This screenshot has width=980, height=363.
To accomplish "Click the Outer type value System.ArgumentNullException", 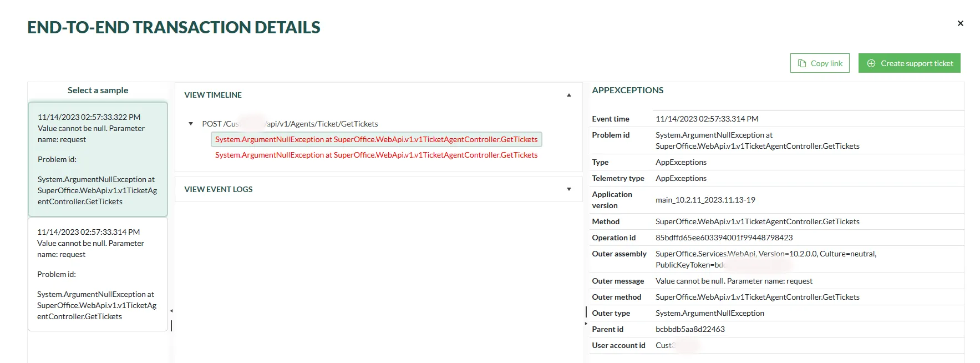I will click(709, 313).
